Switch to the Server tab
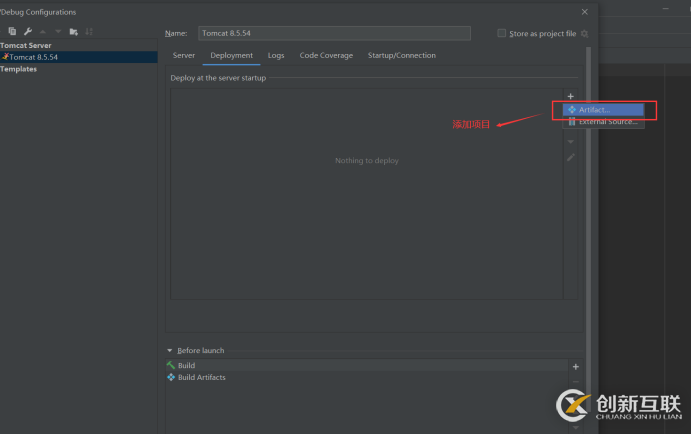This screenshot has width=691, height=434. click(184, 56)
